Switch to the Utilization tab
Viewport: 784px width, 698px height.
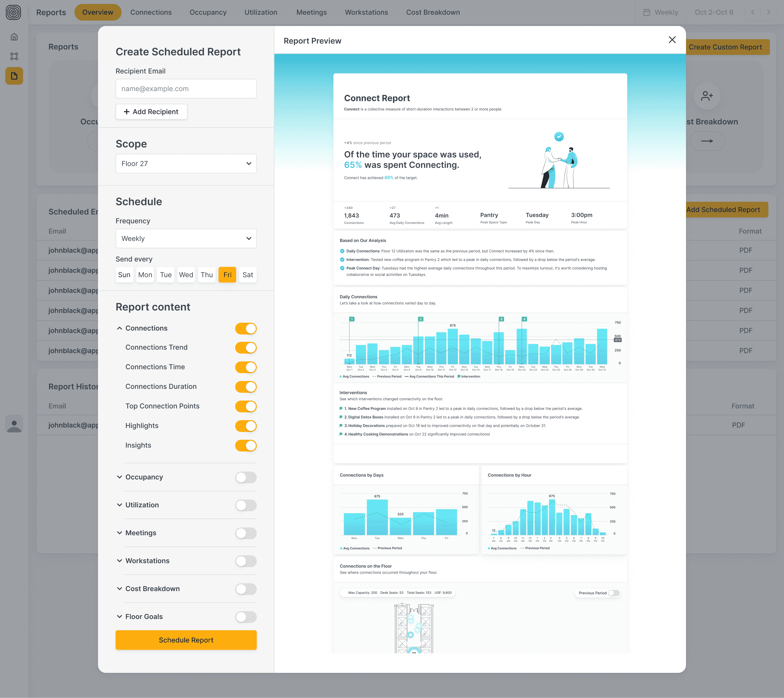click(261, 12)
